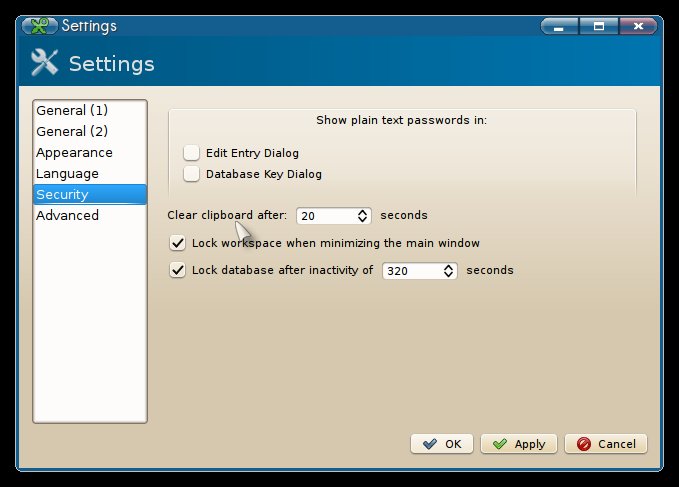The height and width of the screenshot is (487, 679).
Task: Increase inactivity lock seconds with up arrow
Action: point(448,266)
